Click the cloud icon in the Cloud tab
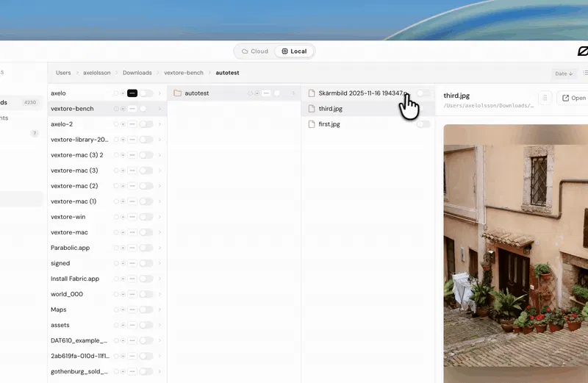The height and width of the screenshot is (383, 588). coord(245,51)
